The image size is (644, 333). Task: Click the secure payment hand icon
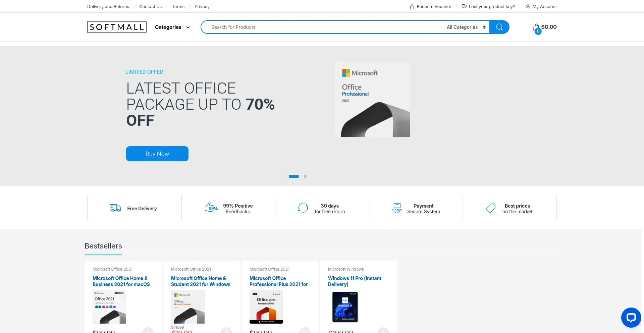[x=397, y=208]
